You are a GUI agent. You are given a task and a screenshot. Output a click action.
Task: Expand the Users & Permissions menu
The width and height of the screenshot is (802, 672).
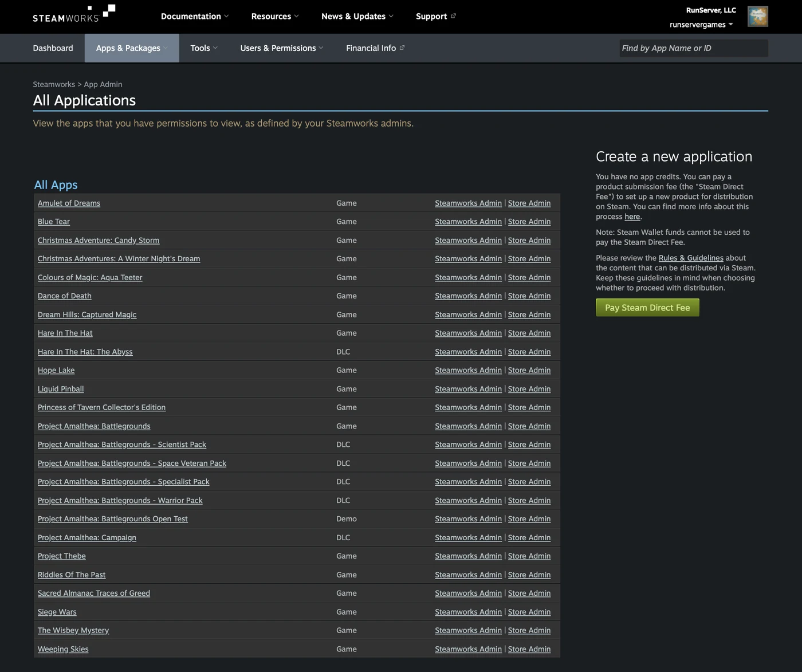282,48
